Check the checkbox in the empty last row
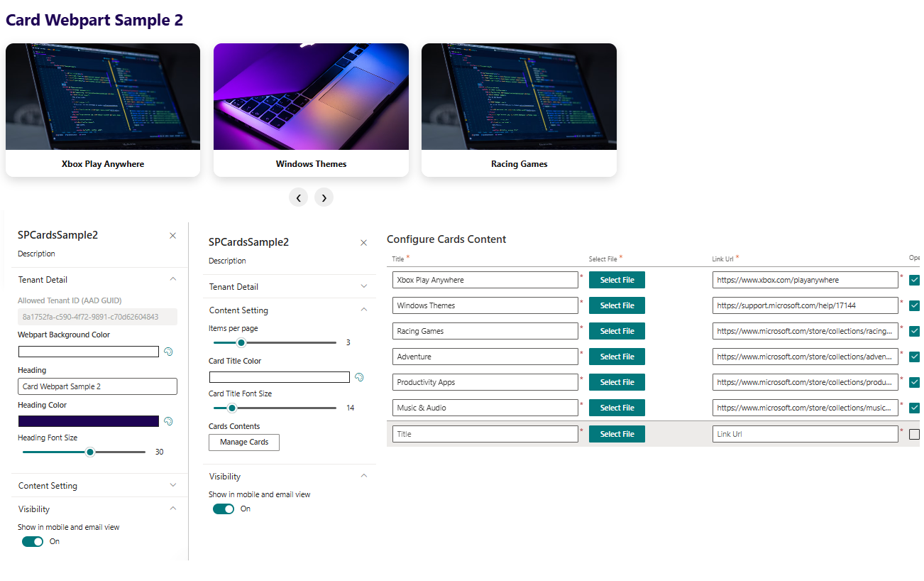The height and width of the screenshot is (581, 924). [915, 433]
